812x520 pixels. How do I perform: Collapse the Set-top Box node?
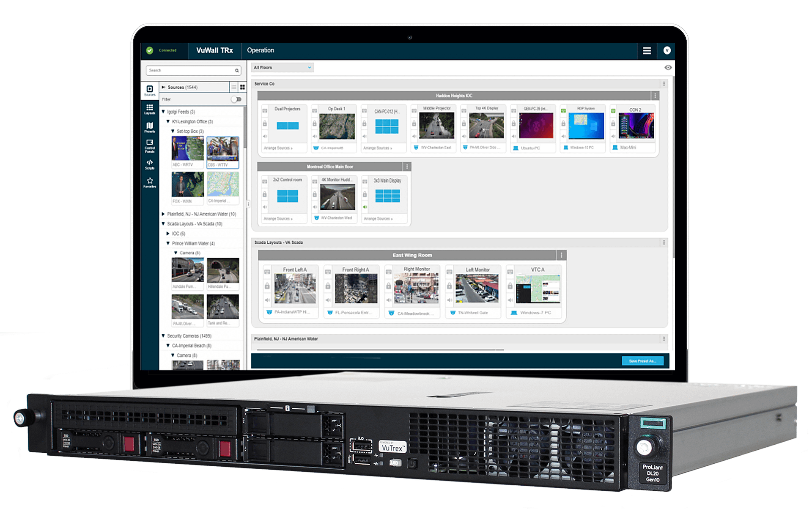click(173, 131)
